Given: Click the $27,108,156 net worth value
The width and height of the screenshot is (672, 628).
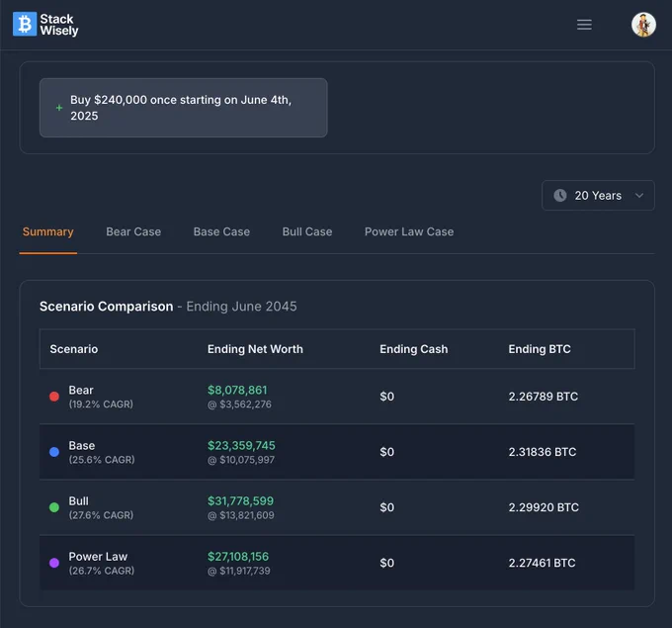Looking at the screenshot, I should coord(238,557).
